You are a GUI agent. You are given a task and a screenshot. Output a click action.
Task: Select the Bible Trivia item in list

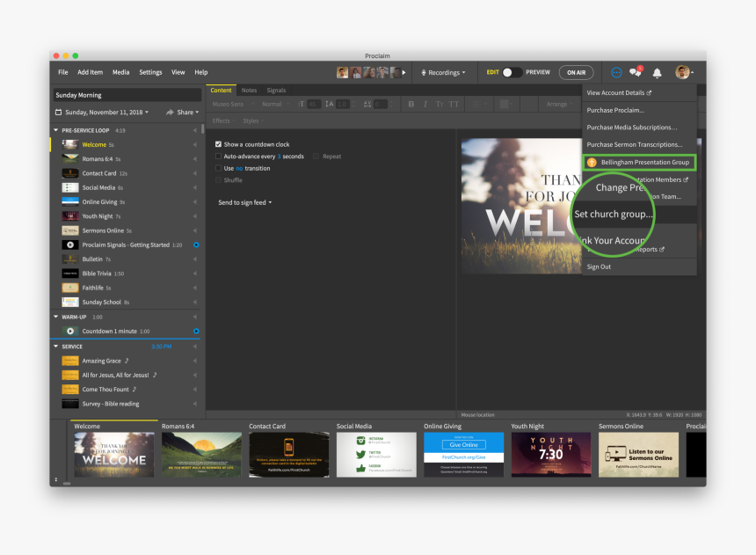tap(126, 274)
